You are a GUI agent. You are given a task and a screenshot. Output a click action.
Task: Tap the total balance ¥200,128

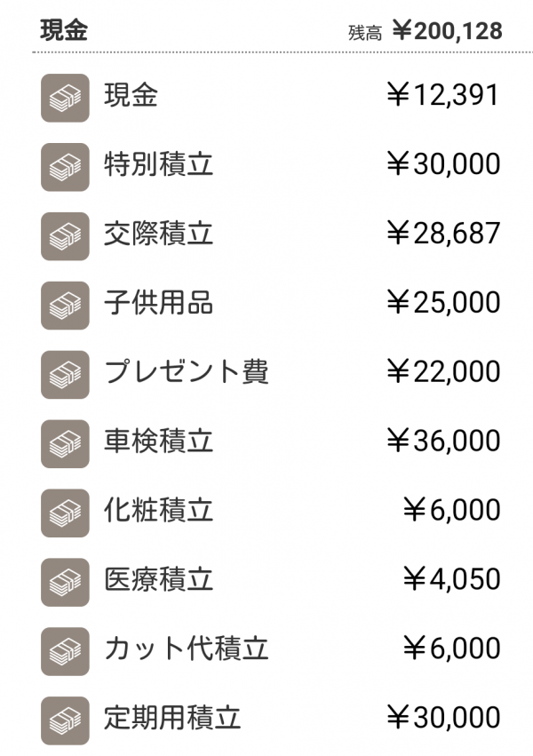(447, 31)
